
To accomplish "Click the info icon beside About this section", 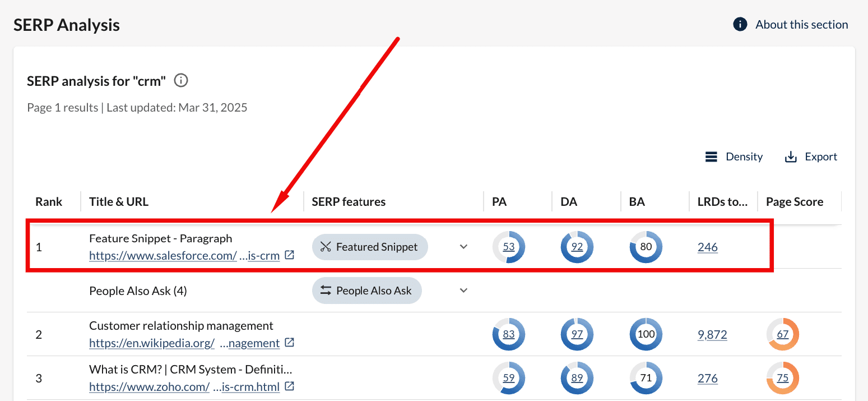I will (740, 25).
